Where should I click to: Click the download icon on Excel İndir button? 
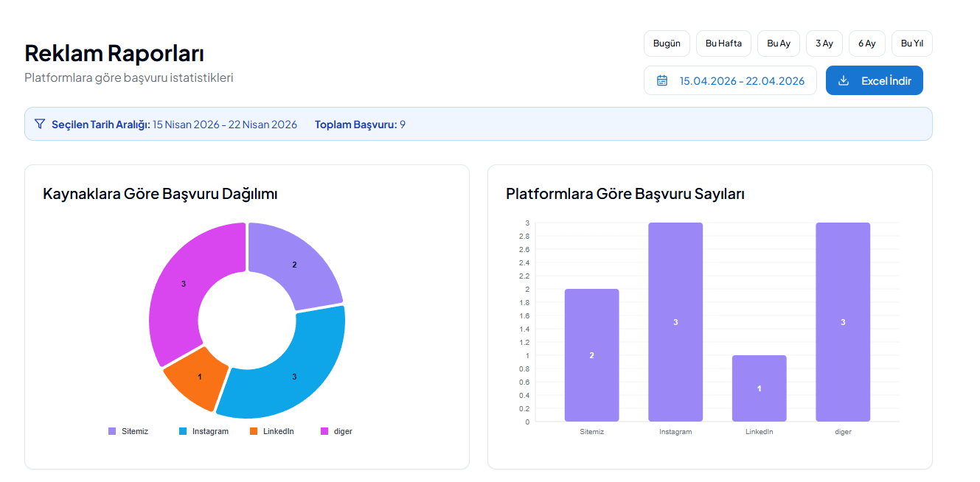click(x=844, y=80)
